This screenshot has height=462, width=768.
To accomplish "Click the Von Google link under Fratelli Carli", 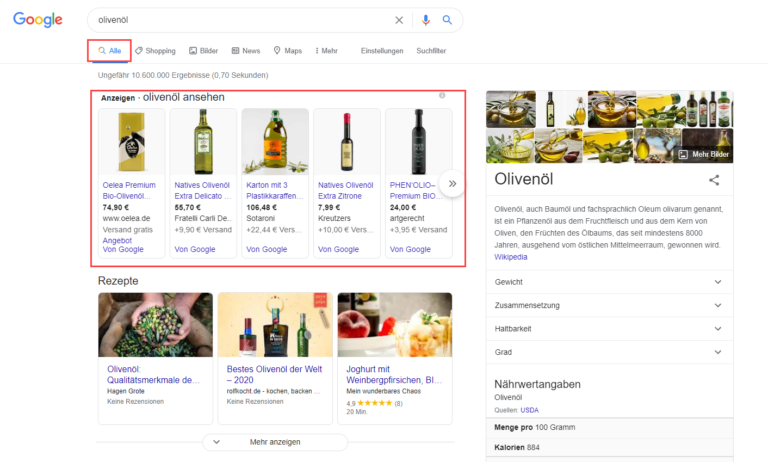I will pyautogui.click(x=194, y=249).
